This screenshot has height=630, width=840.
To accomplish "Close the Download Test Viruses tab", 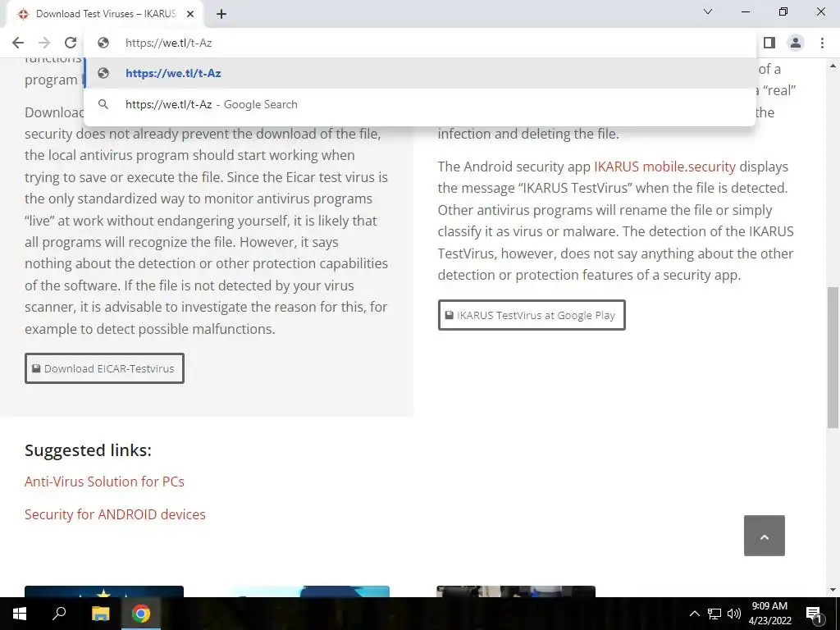I will 190,15.
